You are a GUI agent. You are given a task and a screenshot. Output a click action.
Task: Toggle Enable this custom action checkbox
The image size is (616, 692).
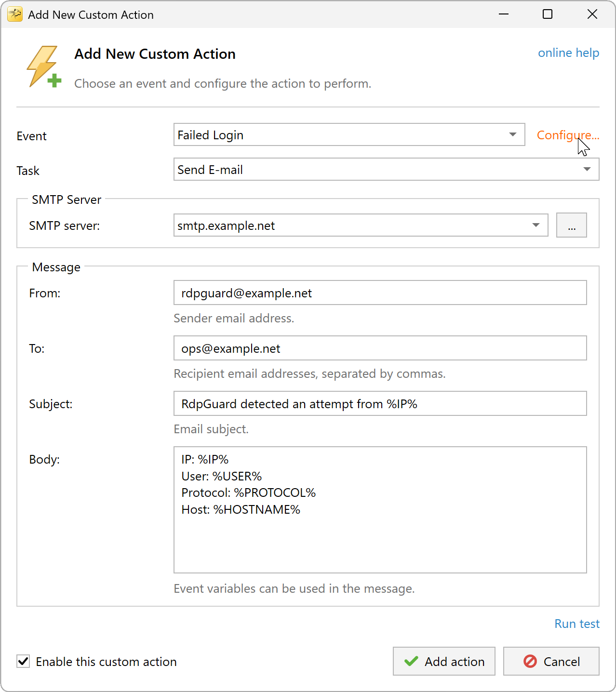tap(23, 661)
